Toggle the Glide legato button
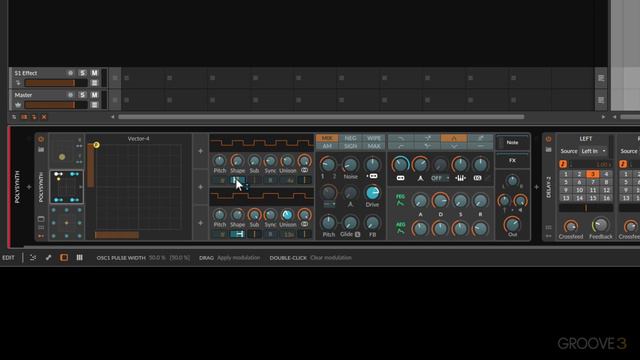Image resolution: width=640 pixels, height=360 pixels. 358,234
